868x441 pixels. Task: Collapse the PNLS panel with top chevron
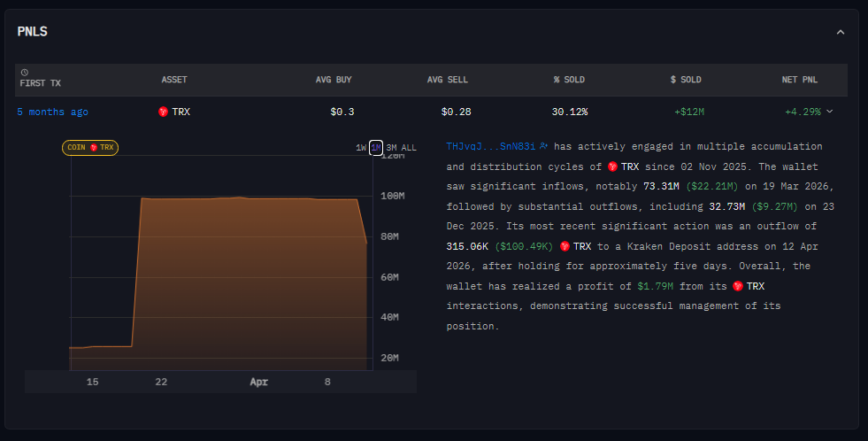(841, 32)
